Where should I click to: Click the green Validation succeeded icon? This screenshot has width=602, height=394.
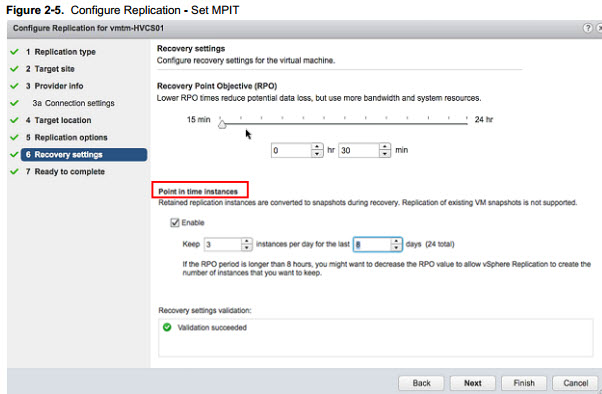(x=167, y=327)
